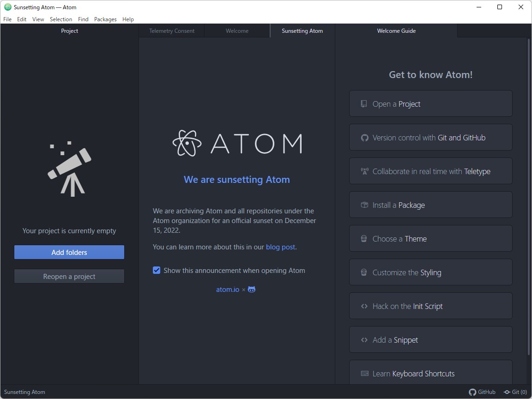Open the Git (0) panel from the status bar
Screen dimensions: 532x399
(515, 392)
